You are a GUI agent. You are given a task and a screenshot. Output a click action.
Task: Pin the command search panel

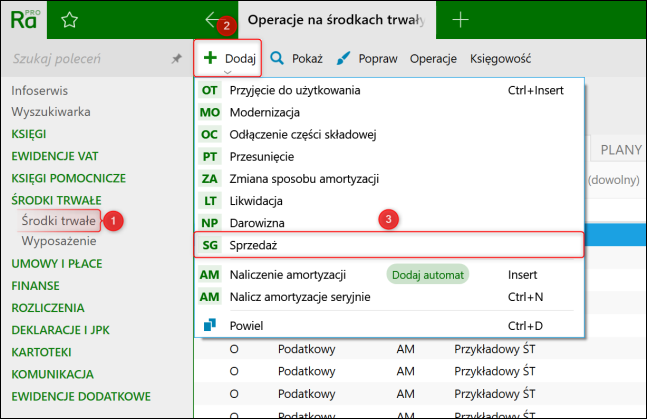(177, 59)
